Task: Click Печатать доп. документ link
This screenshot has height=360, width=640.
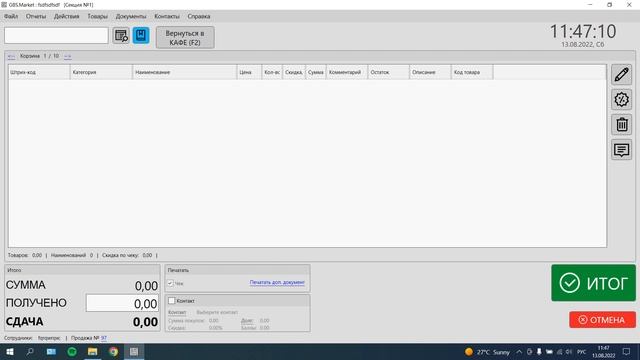Action: [x=277, y=282]
